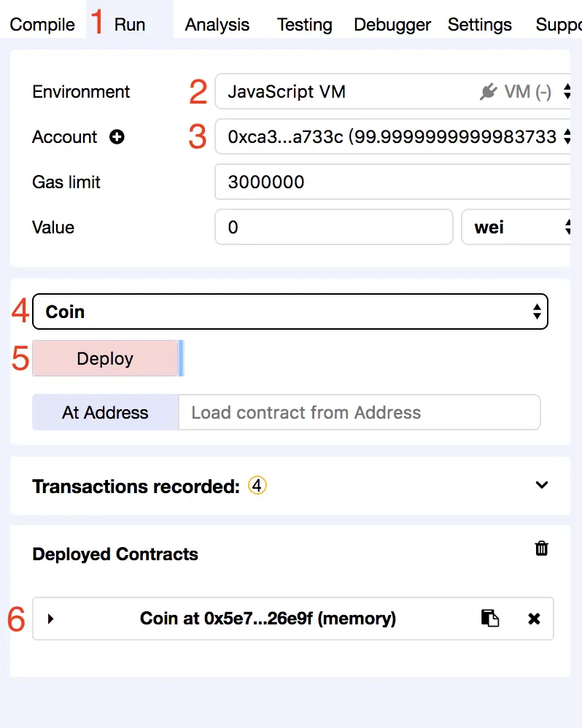Change the wei unit dropdown
This screenshot has height=728, width=582.
(x=516, y=228)
